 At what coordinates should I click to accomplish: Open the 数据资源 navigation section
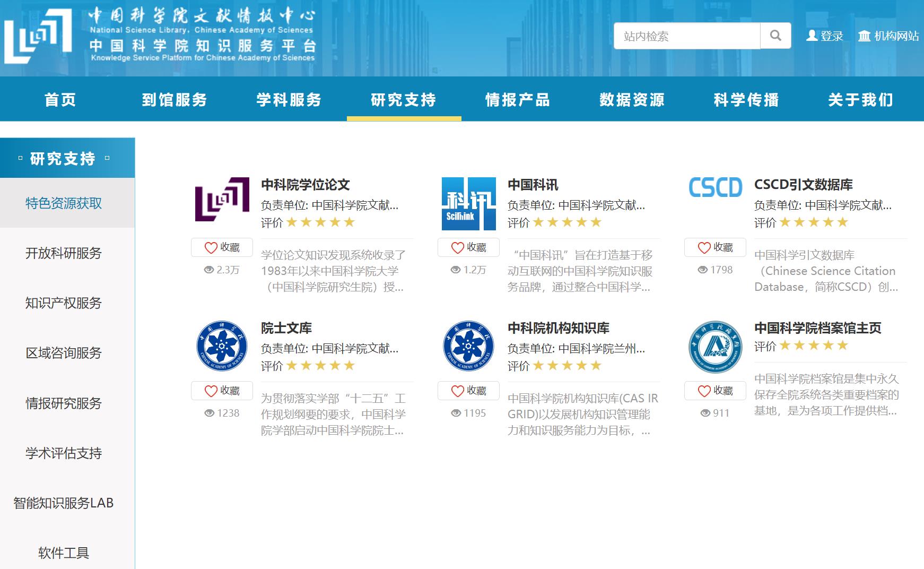(x=632, y=100)
